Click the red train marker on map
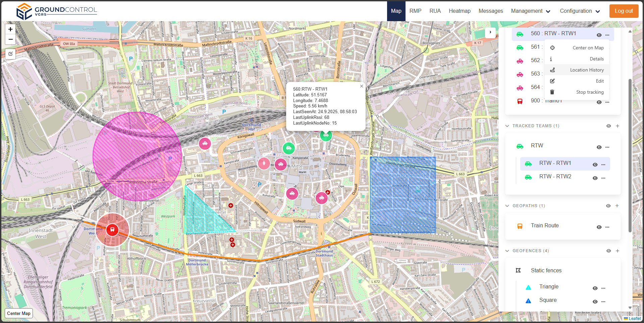 [x=112, y=230]
